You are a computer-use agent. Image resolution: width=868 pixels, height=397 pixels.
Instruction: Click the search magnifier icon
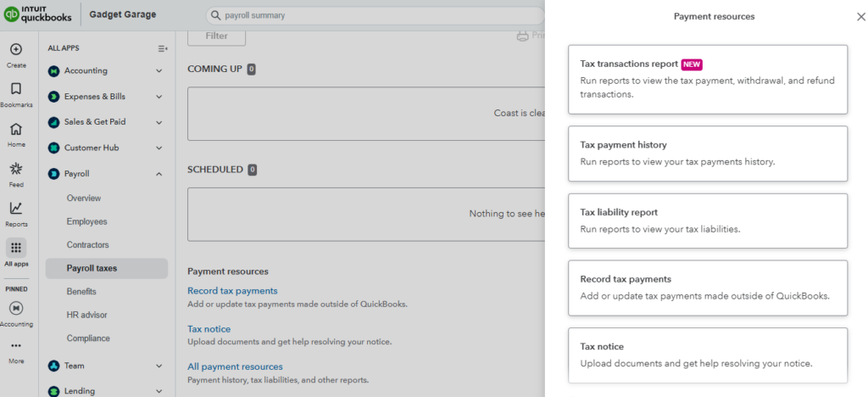tap(216, 15)
